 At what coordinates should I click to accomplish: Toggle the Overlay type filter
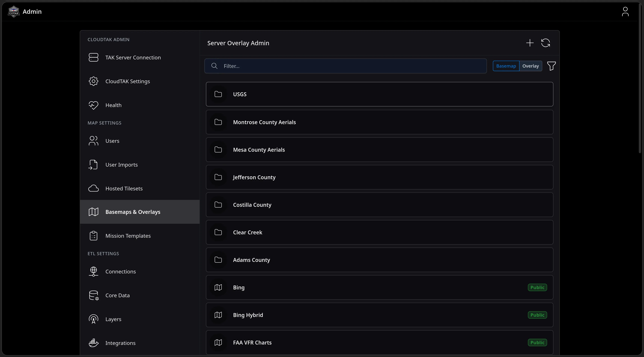coord(531,66)
